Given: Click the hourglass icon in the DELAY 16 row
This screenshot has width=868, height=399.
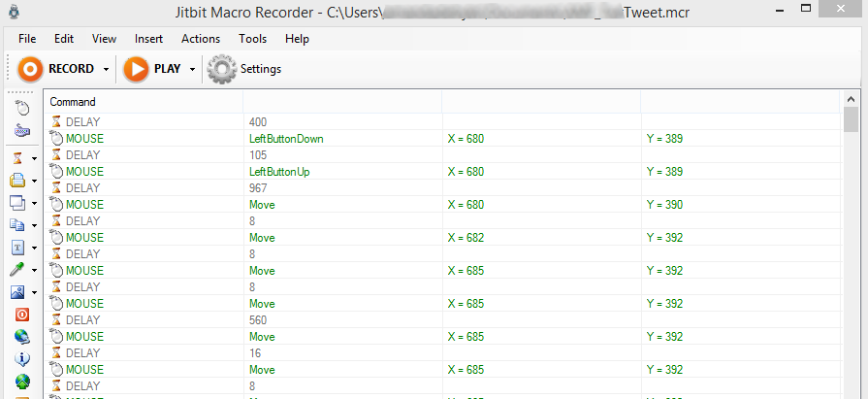Looking at the screenshot, I should 56,353.
